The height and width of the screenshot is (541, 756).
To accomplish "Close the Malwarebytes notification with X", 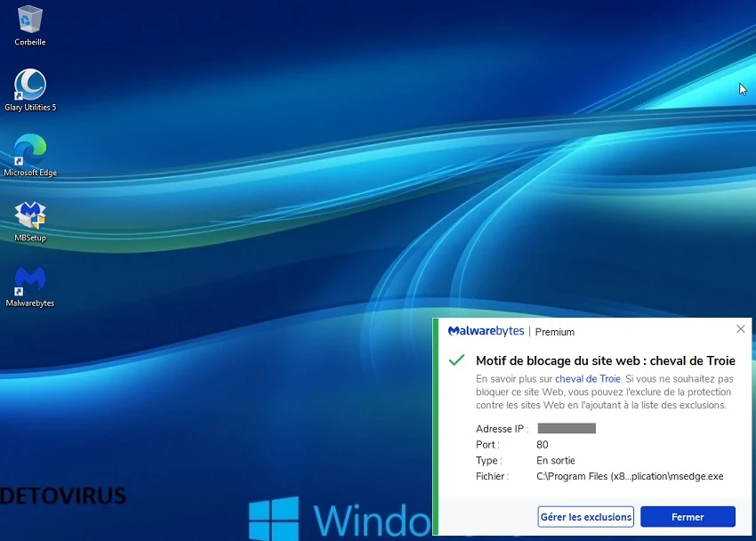I will pyautogui.click(x=741, y=329).
